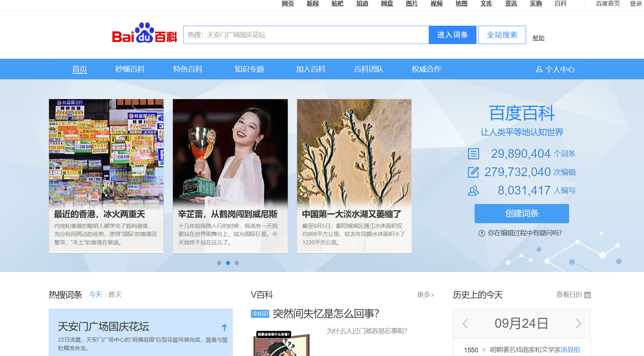The width and height of the screenshot is (644, 356).
Task: Open hot entry 天安门广场国庆花坛
Action: (104, 327)
